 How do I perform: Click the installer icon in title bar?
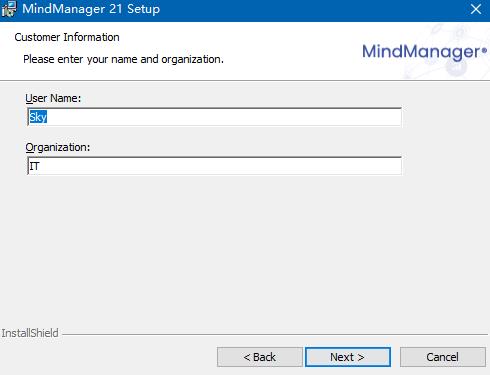(9, 9)
